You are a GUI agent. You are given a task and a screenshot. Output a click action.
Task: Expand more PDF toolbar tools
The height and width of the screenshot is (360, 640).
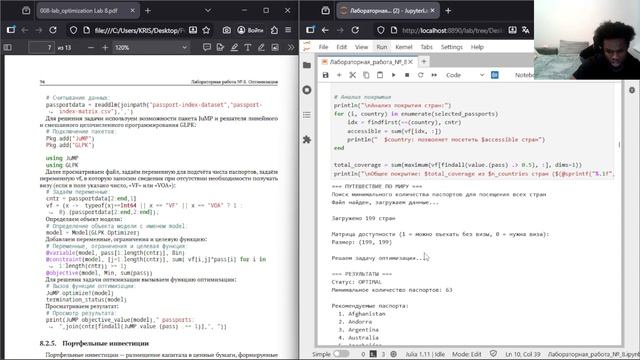pos(291,48)
